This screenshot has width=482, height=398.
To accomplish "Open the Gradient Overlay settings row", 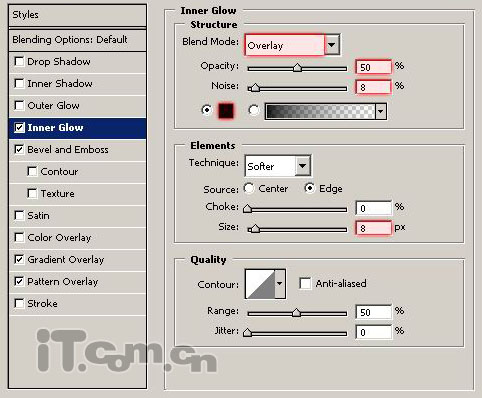I will 77,260.
